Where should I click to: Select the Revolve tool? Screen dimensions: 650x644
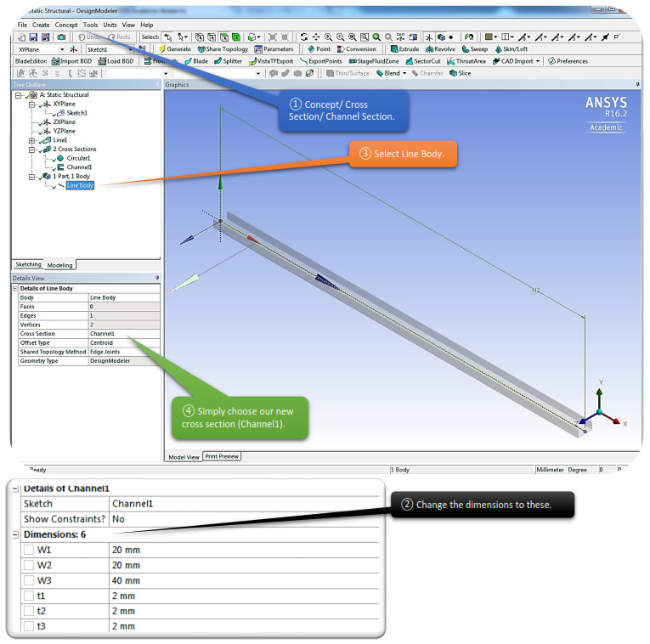coord(441,49)
